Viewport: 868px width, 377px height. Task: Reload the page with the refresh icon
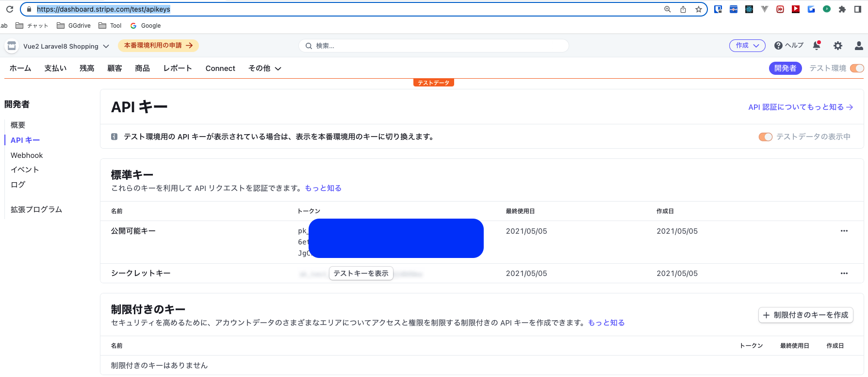pyautogui.click(x=10, y=9)
